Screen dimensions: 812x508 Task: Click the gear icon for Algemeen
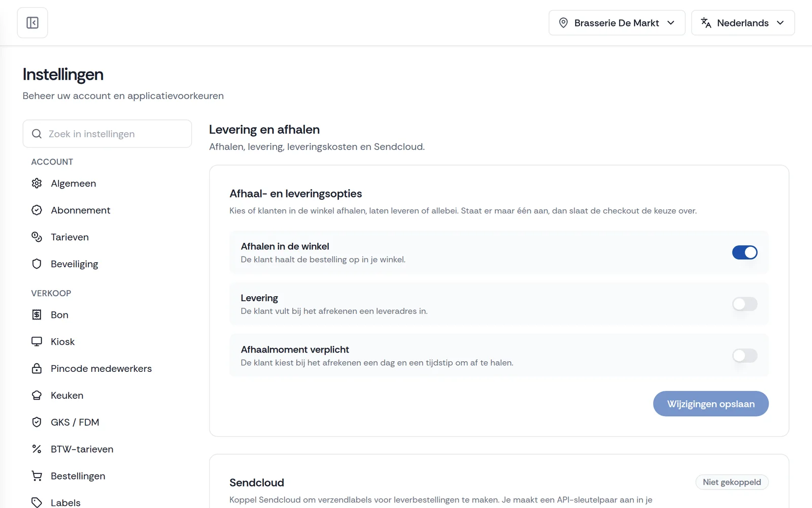click(x=37, y=183)
